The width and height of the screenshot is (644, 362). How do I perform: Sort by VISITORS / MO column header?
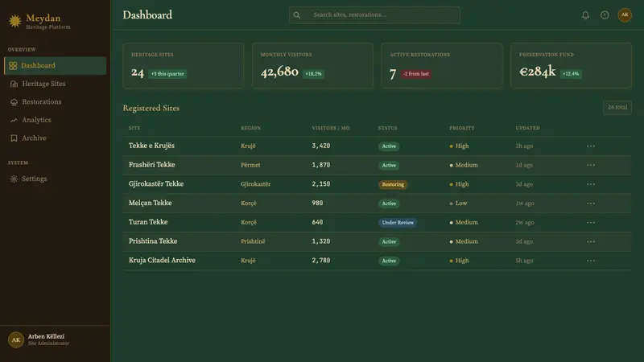click(331, 128)
